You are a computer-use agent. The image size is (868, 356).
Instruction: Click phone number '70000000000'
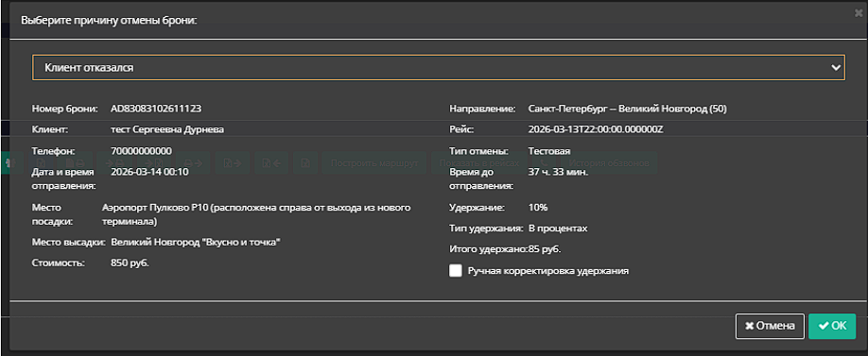click(x=141, y=151)
